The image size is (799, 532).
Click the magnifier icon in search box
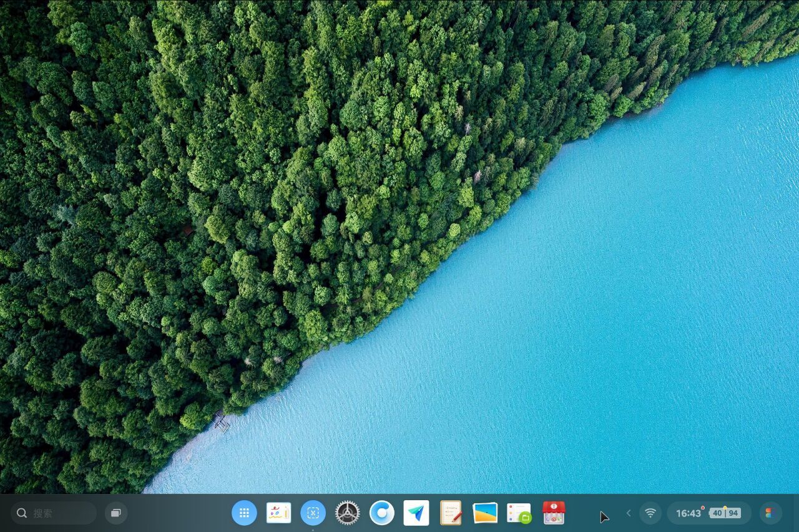pos(22,513)
